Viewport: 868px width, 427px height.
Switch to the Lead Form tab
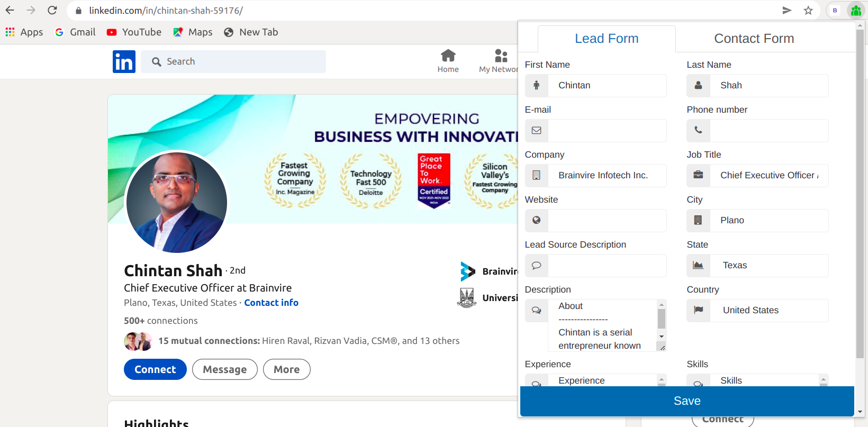(607, 39)
